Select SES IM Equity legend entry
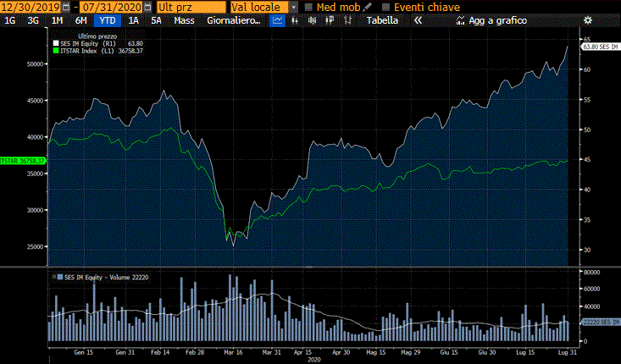Viewport: 621px width, 364px height. tap(102, 43)
